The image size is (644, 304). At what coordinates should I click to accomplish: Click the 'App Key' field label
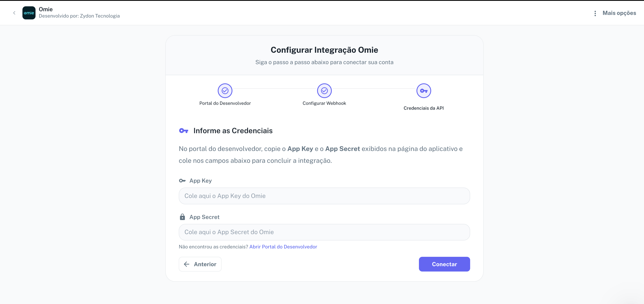tap(201, 181)
